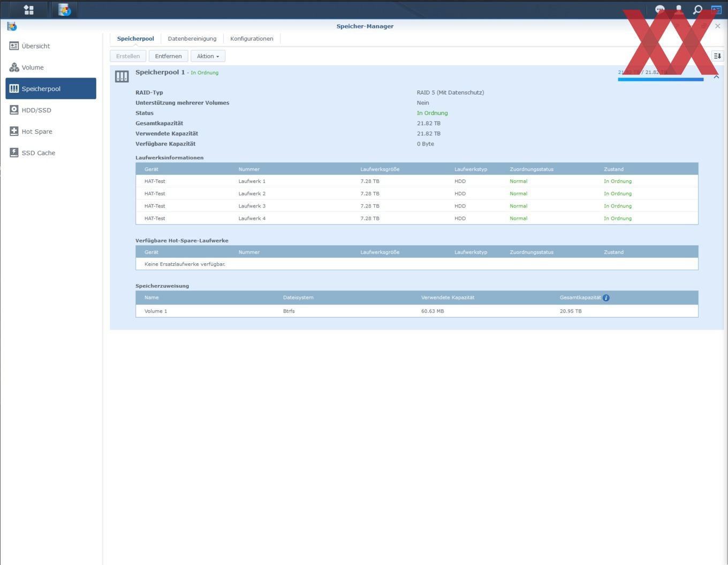The image size is (728, 565).
Task: Click the HDD/SSD sidebar icon
Action: 14,110
